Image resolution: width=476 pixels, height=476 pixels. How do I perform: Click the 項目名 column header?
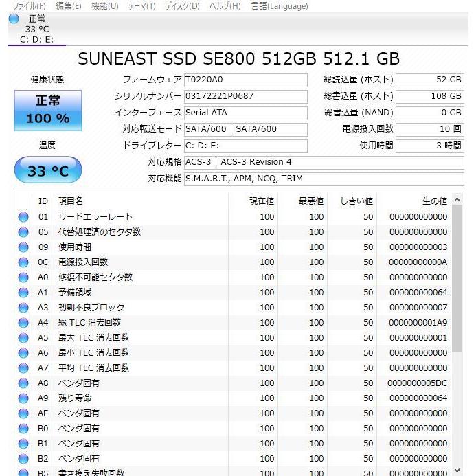click(x=141, y=201)
